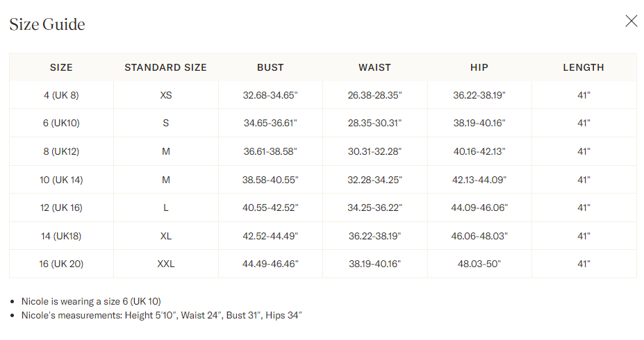Viewport: 644px width, 340px height.
Task: Click the LENGTH column header
Action: [584, 67]
